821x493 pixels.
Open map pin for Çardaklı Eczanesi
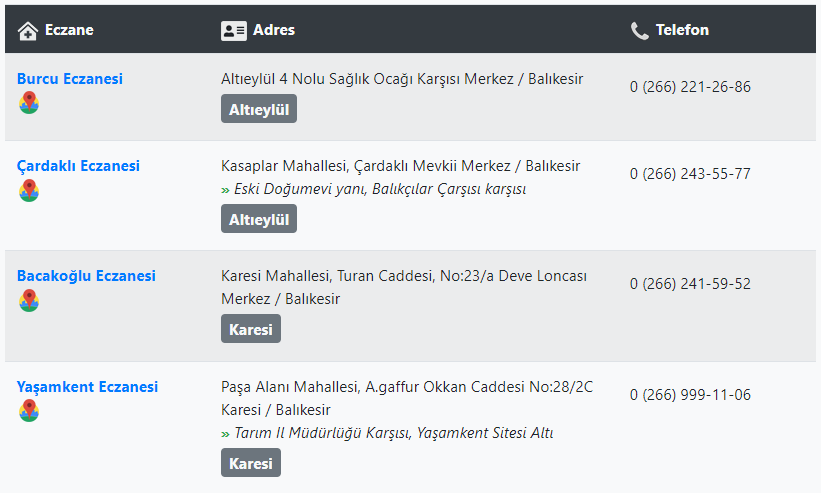(29, 191)
